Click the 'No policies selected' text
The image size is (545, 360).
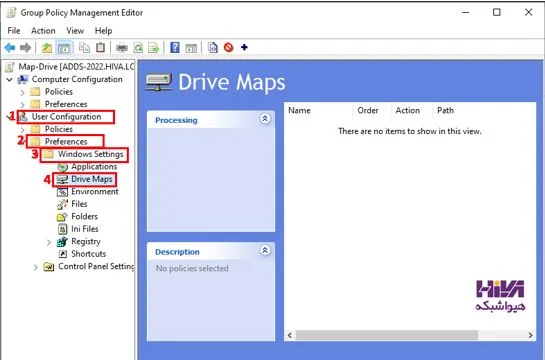coord(192,268)
